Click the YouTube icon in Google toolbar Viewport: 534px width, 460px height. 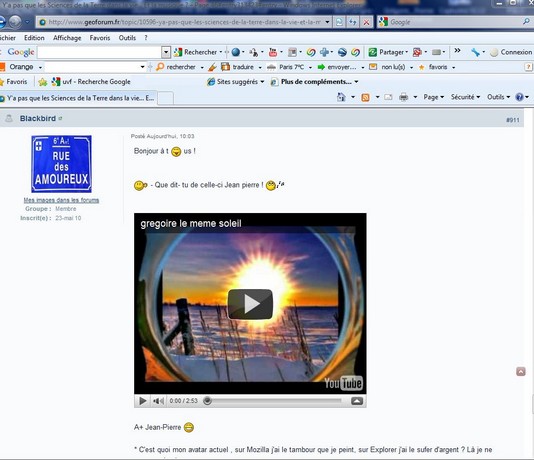[x=273, y=52]
